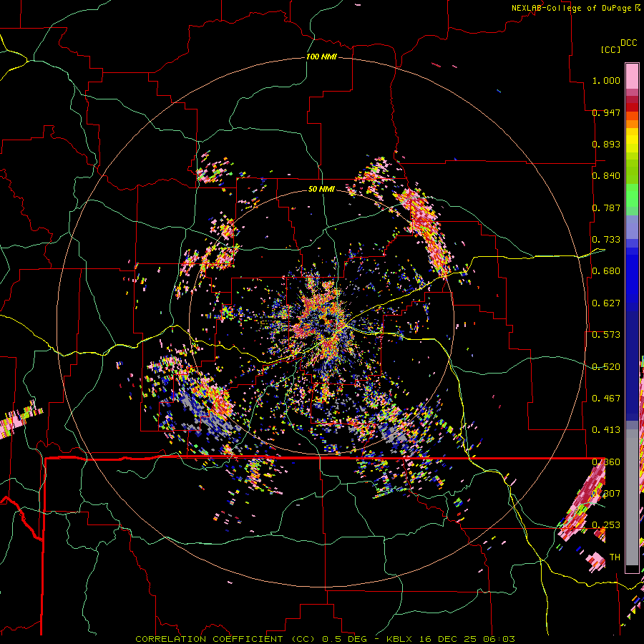Click the 0.413 value on color scale
This screenshot has height=644, width=644.
coord(606,430)
